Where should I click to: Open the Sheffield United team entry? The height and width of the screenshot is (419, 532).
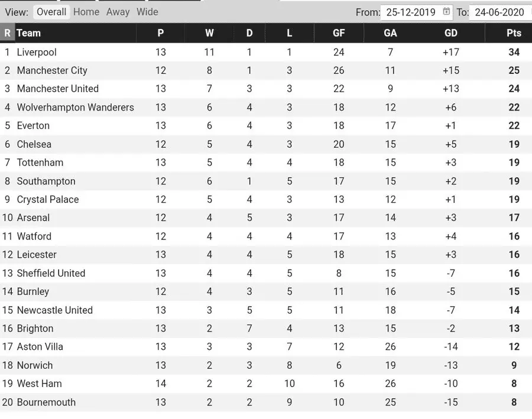pyautogui.click(x=51, y=273)
